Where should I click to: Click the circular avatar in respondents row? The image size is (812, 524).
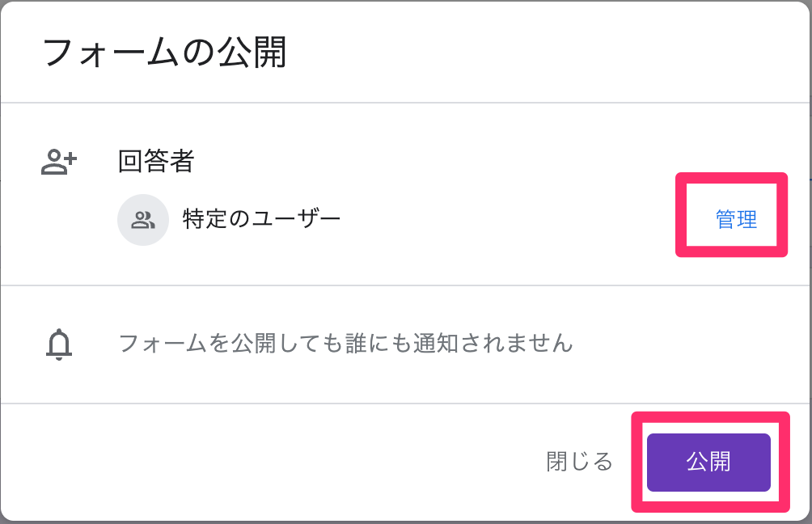point(143,219)
